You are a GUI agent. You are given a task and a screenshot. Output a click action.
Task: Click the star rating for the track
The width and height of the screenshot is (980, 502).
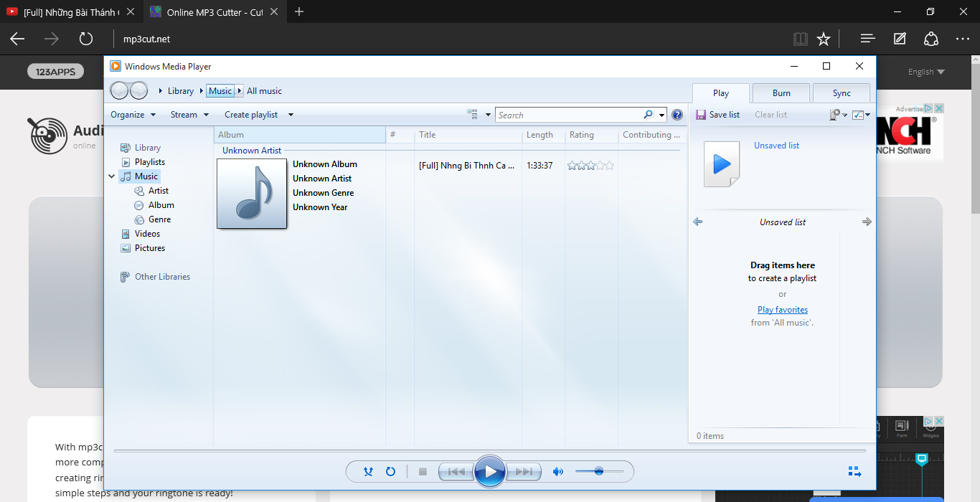pos(590,166)
